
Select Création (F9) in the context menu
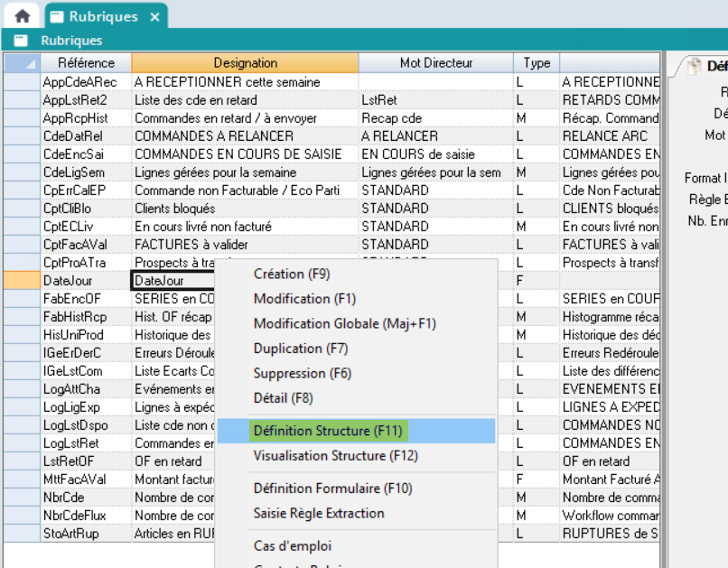coord(291,274)
